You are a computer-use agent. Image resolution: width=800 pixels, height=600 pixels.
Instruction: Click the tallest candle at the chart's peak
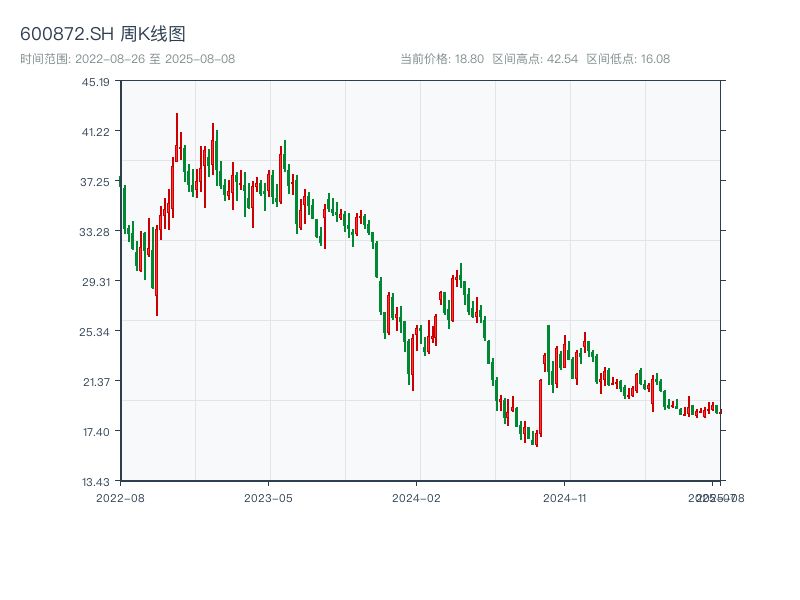(177, 135)
